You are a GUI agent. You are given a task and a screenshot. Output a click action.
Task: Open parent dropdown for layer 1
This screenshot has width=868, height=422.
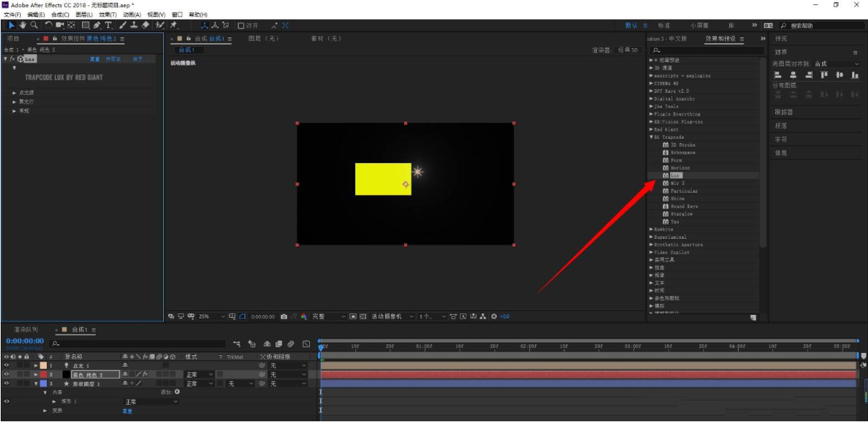pos(288,366)
